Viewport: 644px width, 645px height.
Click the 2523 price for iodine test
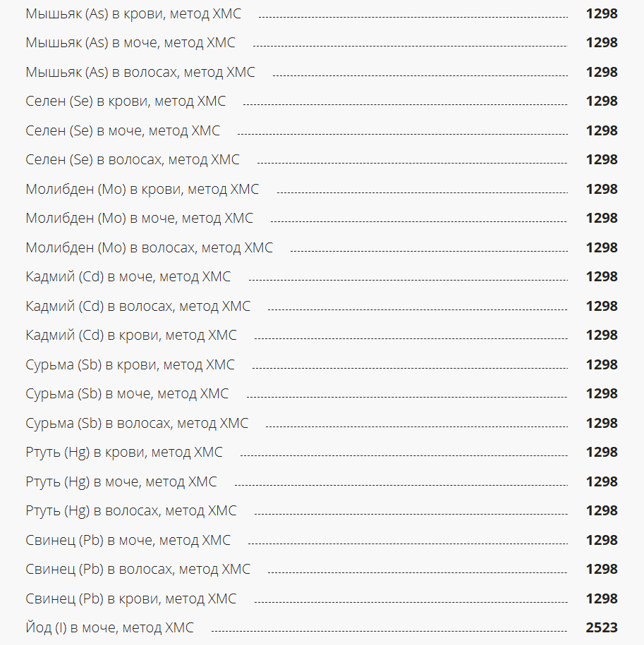pos(602,628)
